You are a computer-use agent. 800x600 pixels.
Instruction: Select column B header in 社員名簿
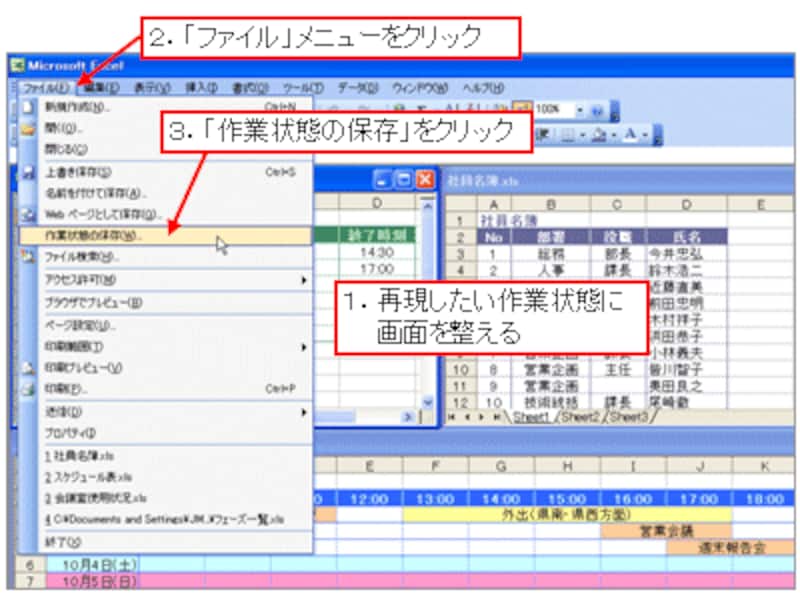pyautogui.click(x=551, y=205)
